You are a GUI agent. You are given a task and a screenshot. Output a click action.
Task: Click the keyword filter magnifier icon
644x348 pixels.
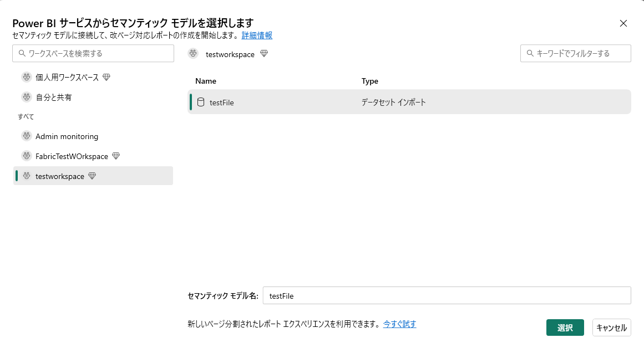(530, 53)
